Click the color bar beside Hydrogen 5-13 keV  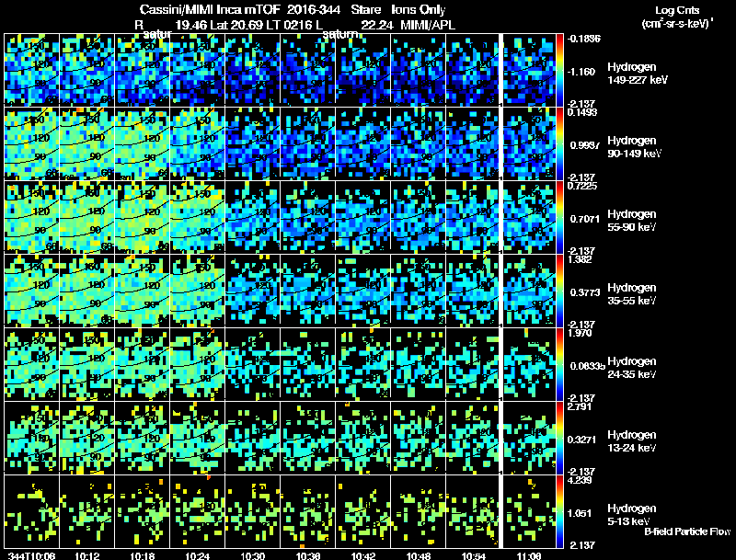point(559,511)
